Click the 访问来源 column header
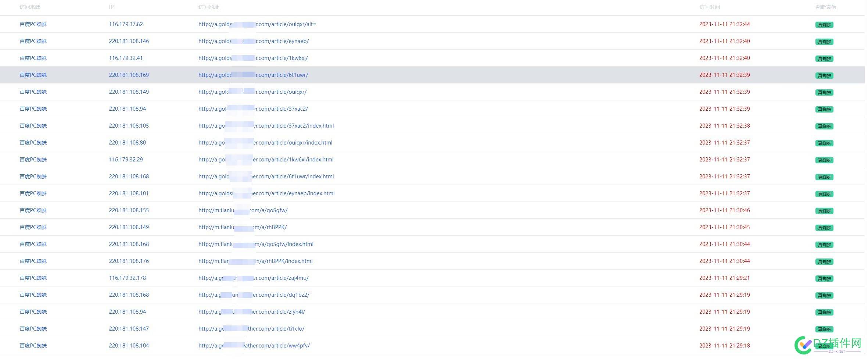 click(30, 7)
